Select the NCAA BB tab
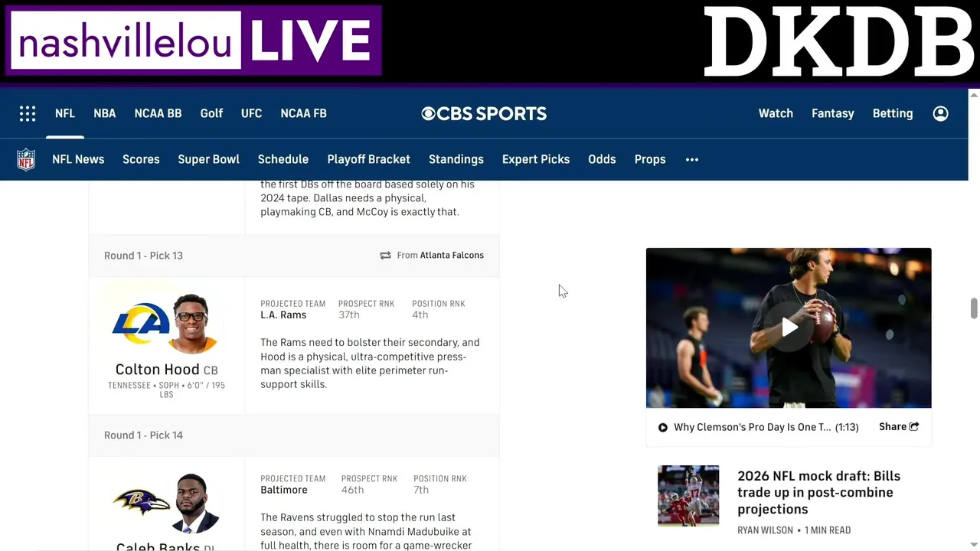This screenshot has height=551, width=980. tap(158, 113)
